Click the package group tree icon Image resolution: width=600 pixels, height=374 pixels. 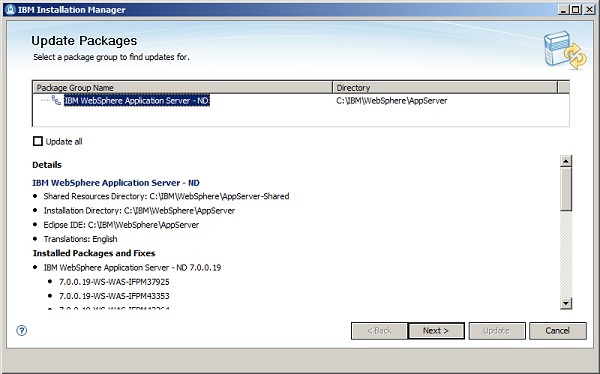point(56,100)
